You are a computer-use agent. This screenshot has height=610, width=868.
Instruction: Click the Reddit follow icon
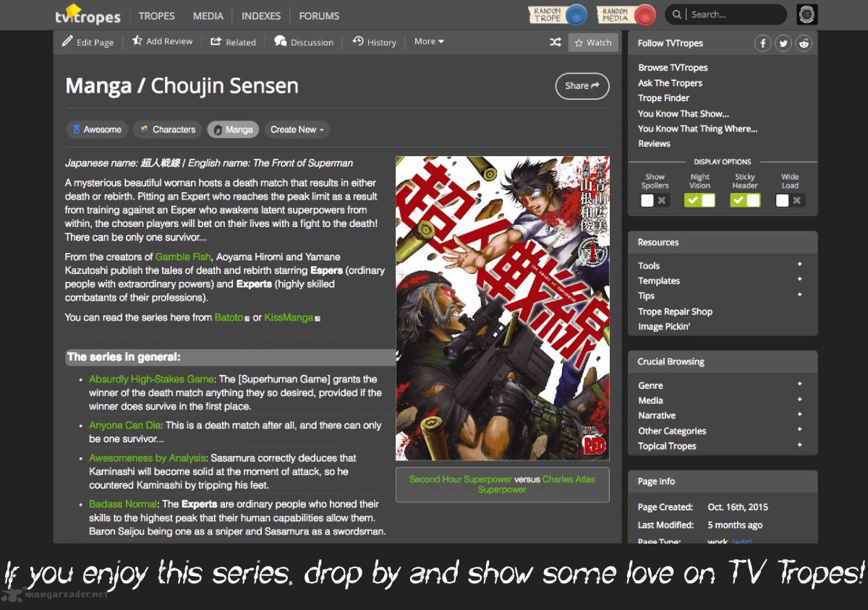tap(804, 43)
